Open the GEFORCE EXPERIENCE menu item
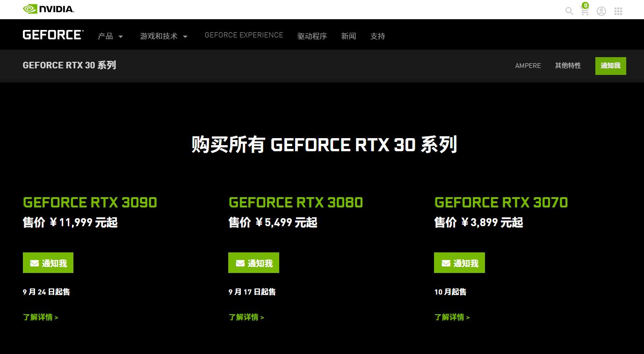Viewport: 644px width, 354px height. click(x=244, y=35)
